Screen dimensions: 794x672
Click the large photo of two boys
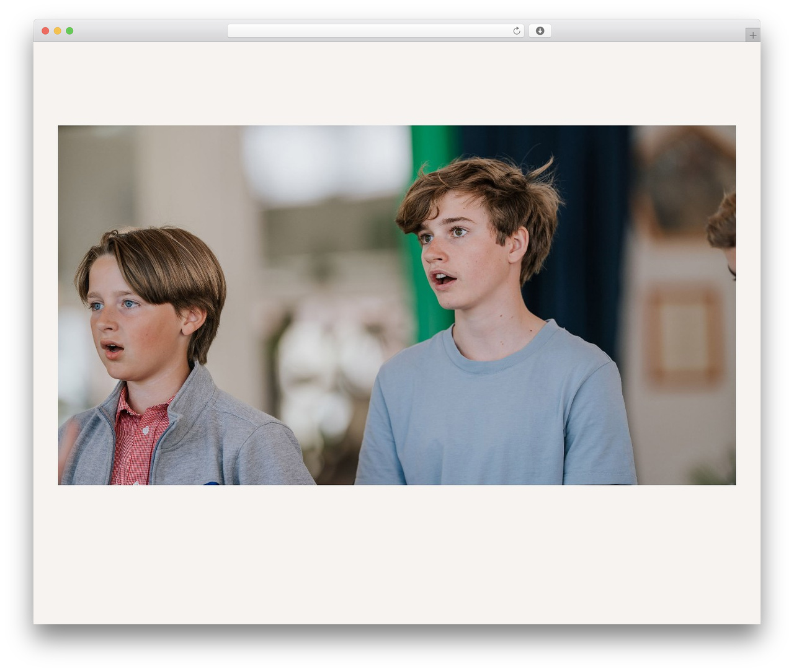click(x=397, y=305)
